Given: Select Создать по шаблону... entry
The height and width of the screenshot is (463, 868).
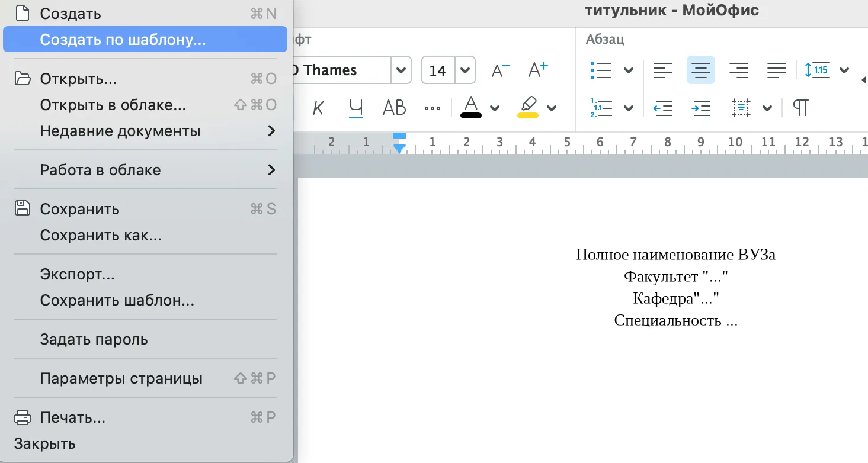Looking at the screenshot, I should coord(145,40).
